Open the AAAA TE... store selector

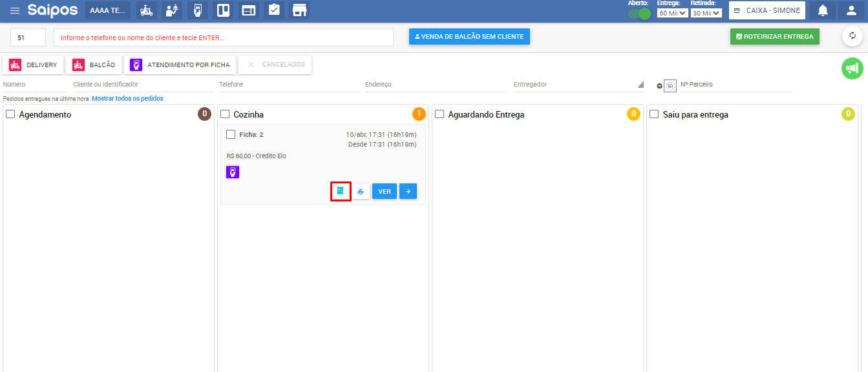pyautogui.click(x=108, y=10)
